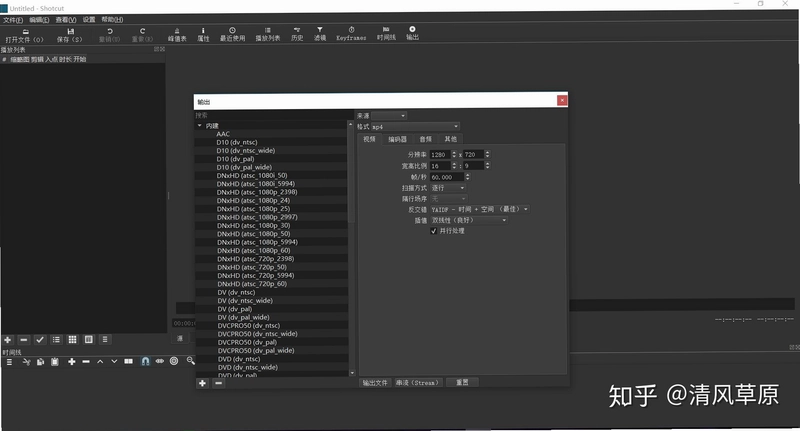Viewport: 800px width, 431px height.
Task: Switch to the 编码器 codec tab
Action: point(397,139)
